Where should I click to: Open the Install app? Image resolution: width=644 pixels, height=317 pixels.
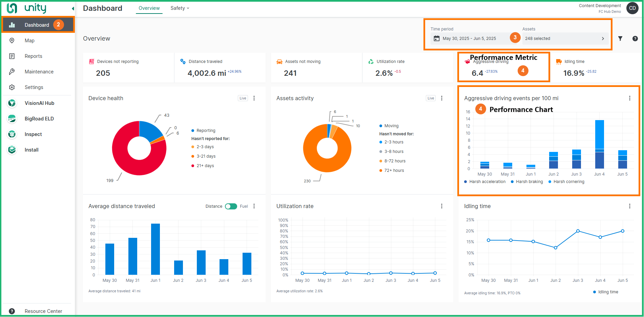(32, 150)
